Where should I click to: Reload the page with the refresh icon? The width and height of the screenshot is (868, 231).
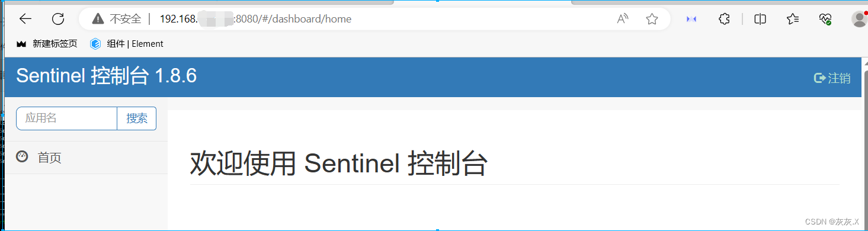[58, 19]
